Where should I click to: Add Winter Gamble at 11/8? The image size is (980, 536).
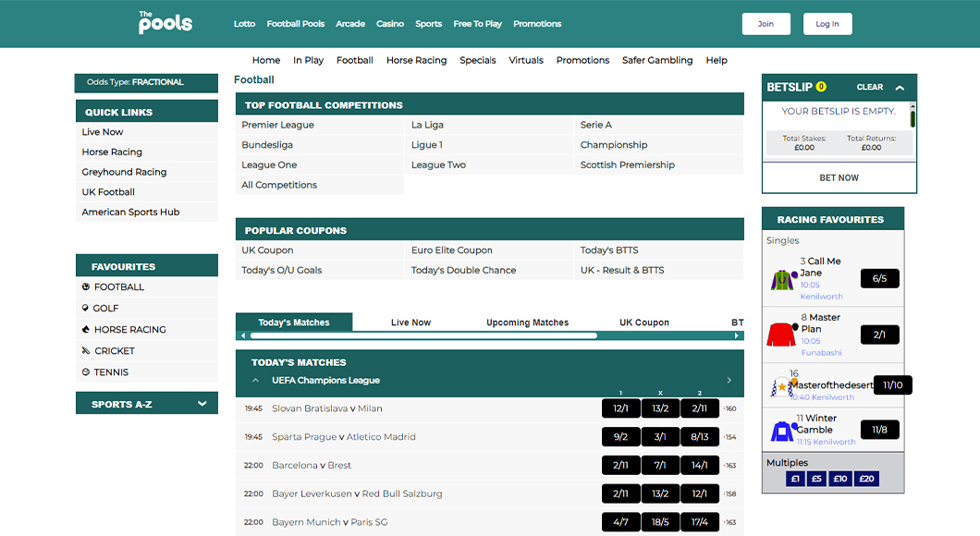pyautogui.click(x=879, y=430)
